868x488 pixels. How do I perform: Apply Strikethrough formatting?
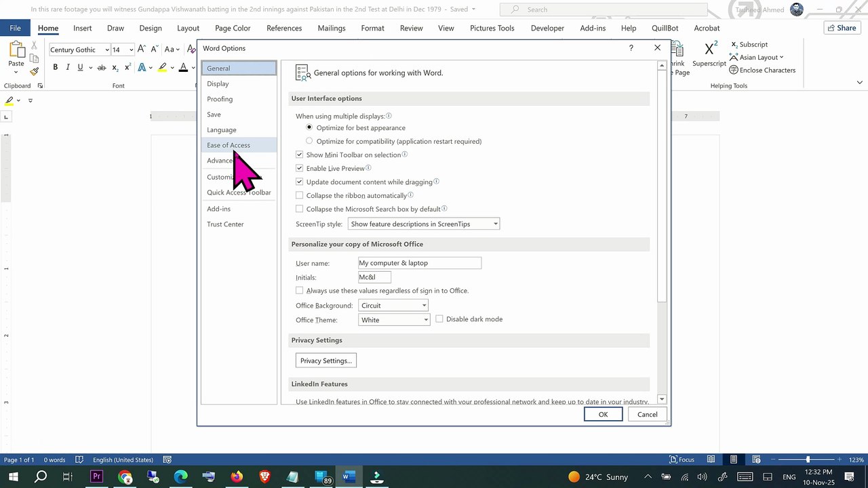tap(102, 67)
